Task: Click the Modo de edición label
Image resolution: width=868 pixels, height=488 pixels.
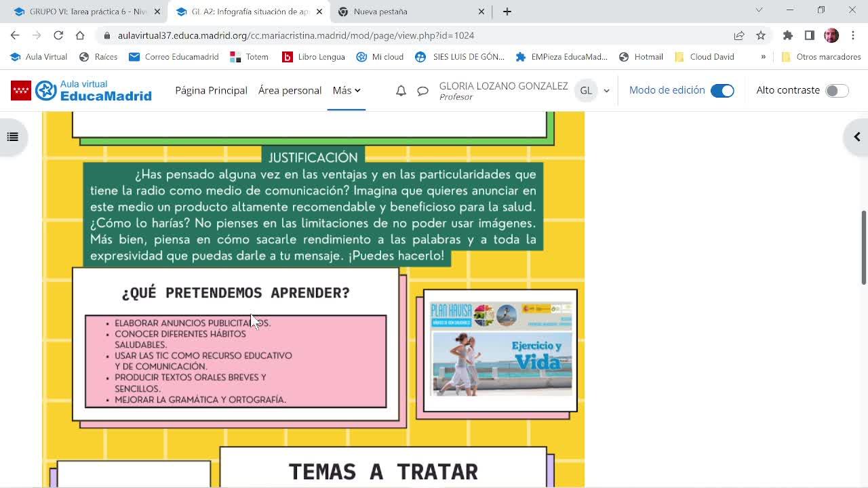Action: click(x=667, y=90)
